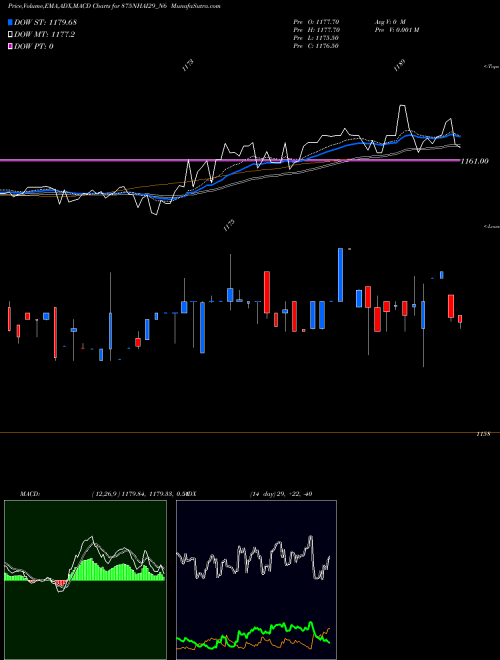The height and width of the screenshot is (660, 500).
Task: Click the magenta DOW PT legend swatch
Action: [10, 46]
